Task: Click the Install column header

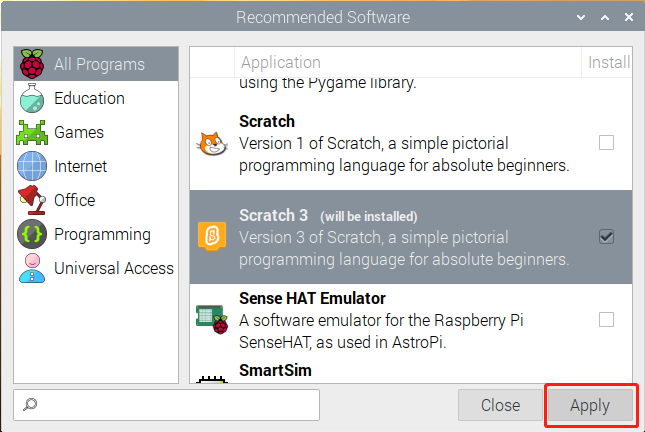Action: [608, 62]
